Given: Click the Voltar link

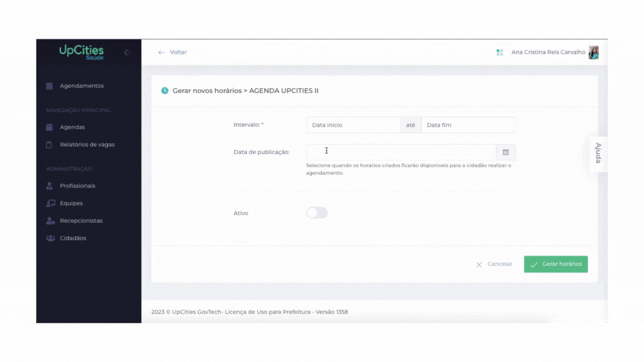Looking at the screenshot, I should coord(178,52).
